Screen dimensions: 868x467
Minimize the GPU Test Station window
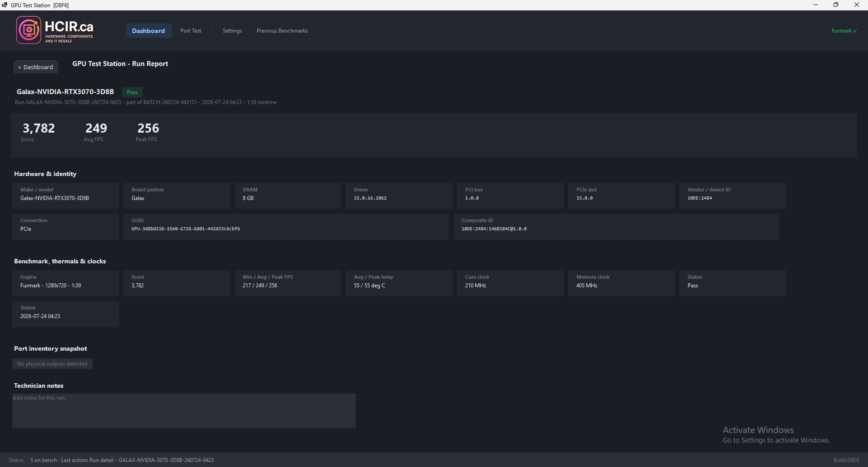(816, 5)
